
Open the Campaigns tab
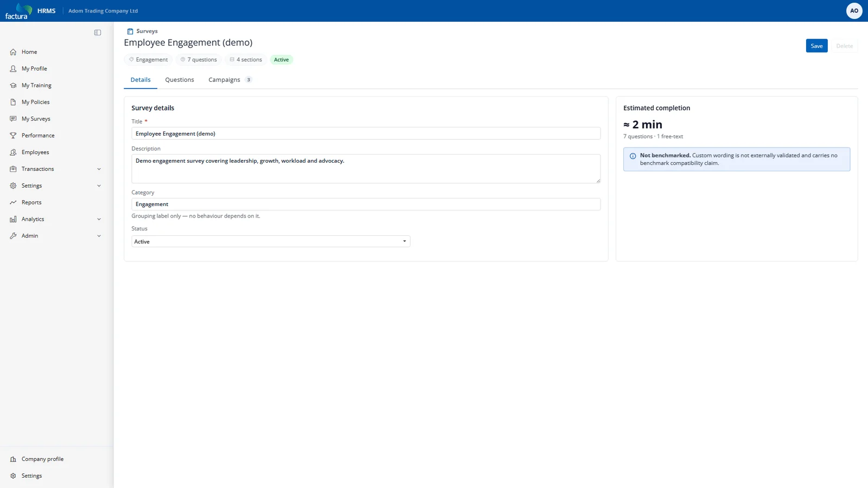pos(230,80)
